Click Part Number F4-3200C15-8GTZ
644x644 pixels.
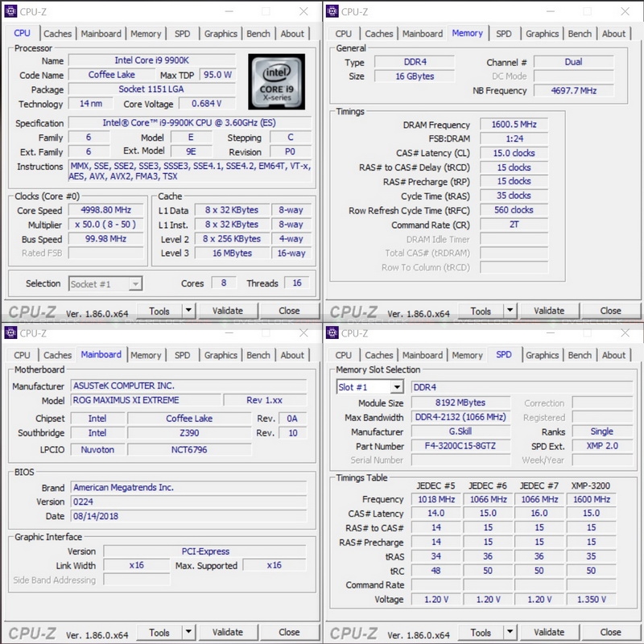click(460, 446)
